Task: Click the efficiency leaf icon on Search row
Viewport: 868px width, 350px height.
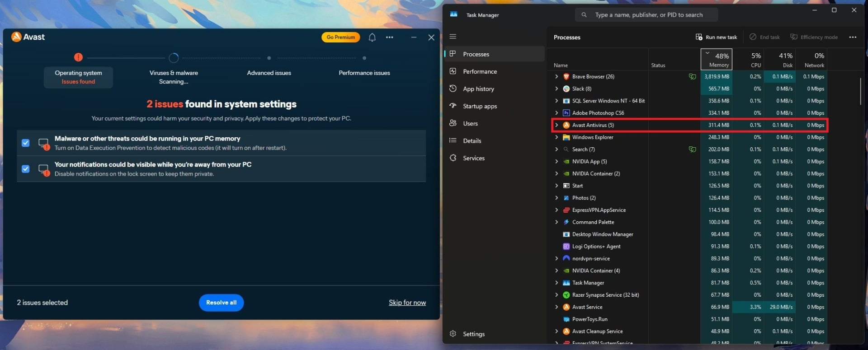Action: tap(692, 149)
